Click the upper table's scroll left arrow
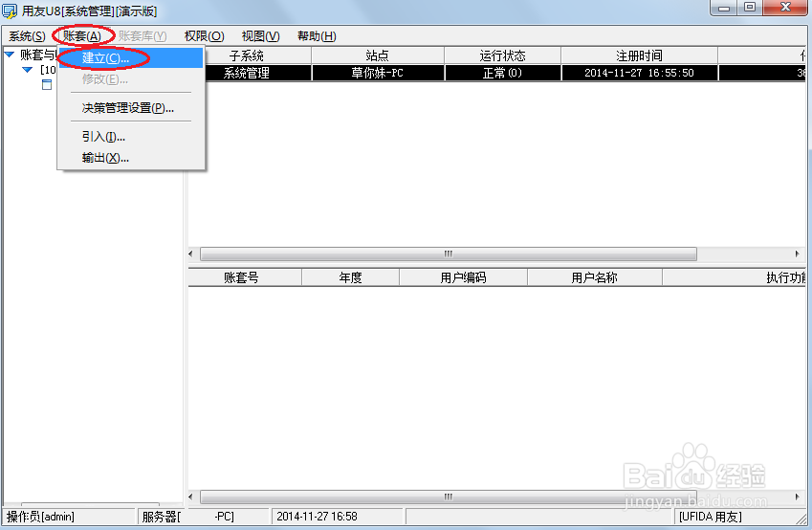 191,254
